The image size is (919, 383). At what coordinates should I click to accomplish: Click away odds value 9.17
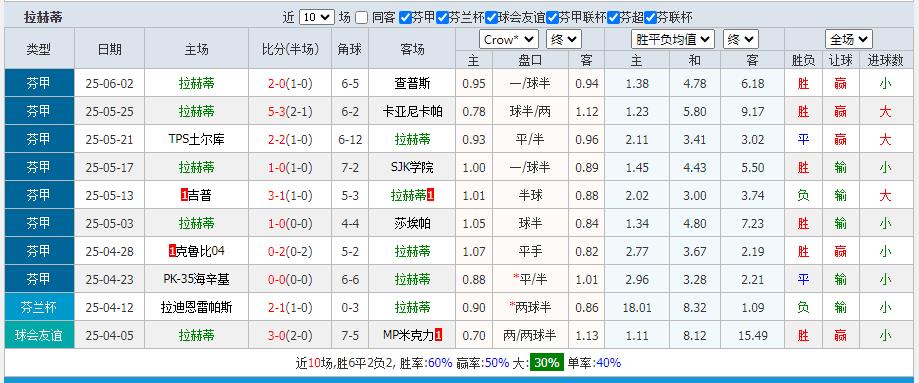coord(753,111)
